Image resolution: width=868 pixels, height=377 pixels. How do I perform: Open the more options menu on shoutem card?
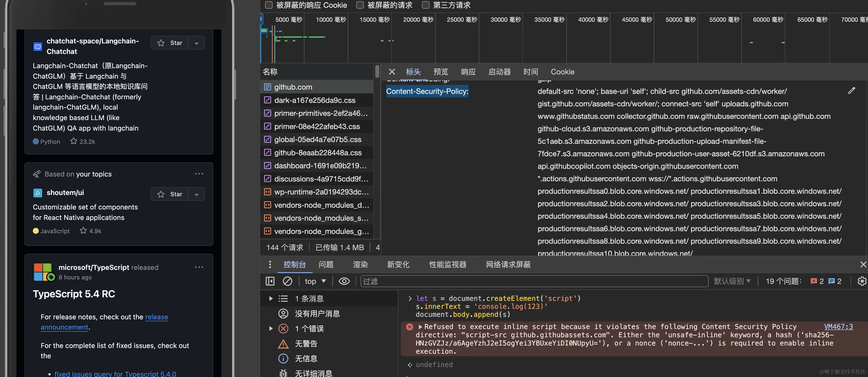click(x=199, y=174)
